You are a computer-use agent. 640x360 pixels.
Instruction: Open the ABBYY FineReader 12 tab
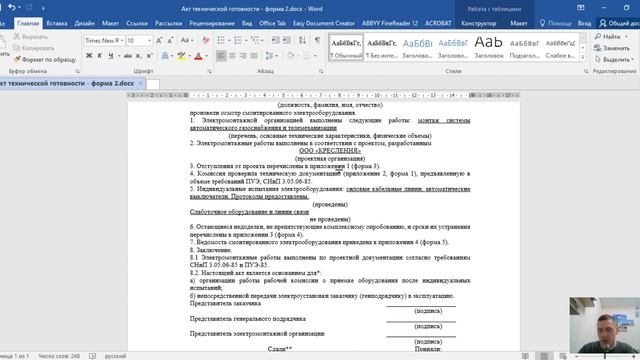[x=390, y=23]
